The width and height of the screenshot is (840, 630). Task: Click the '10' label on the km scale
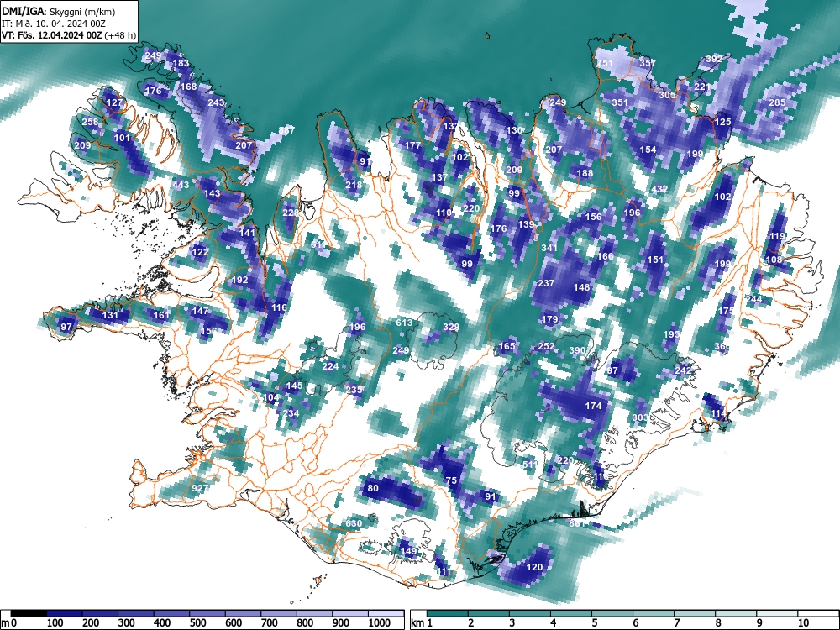point(802,623)
